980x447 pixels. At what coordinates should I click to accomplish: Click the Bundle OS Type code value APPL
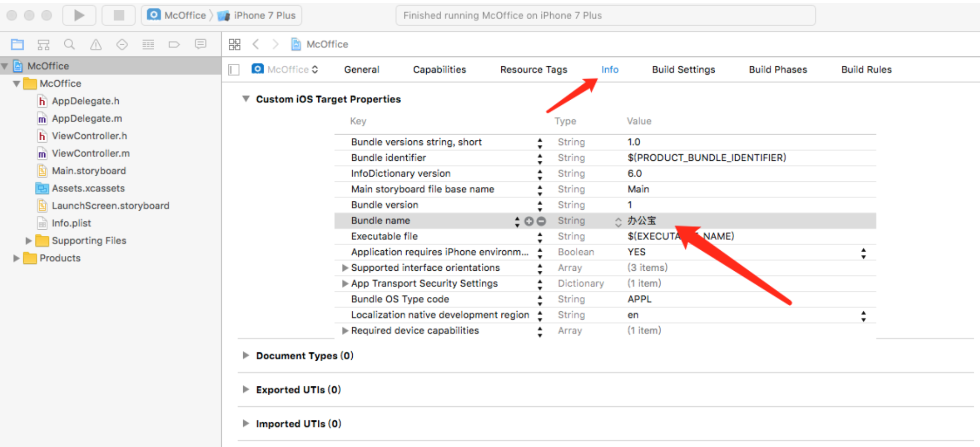pyautogui.click(x=639, y=299)
